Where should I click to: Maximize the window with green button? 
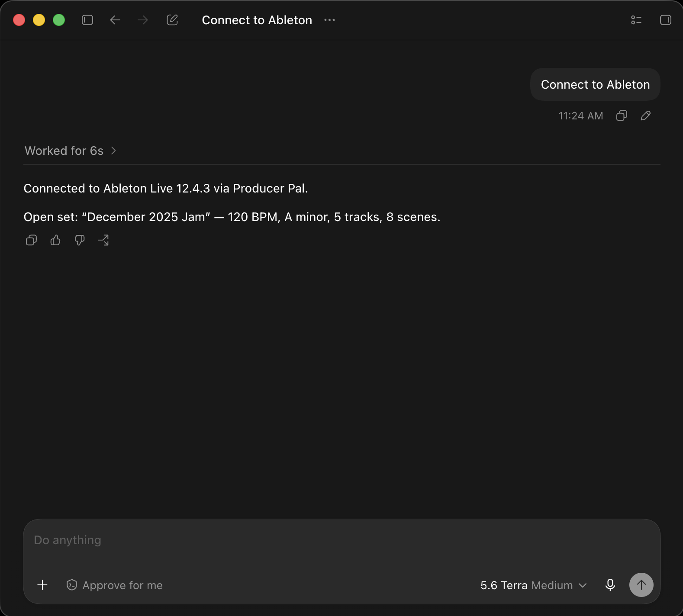59,20
